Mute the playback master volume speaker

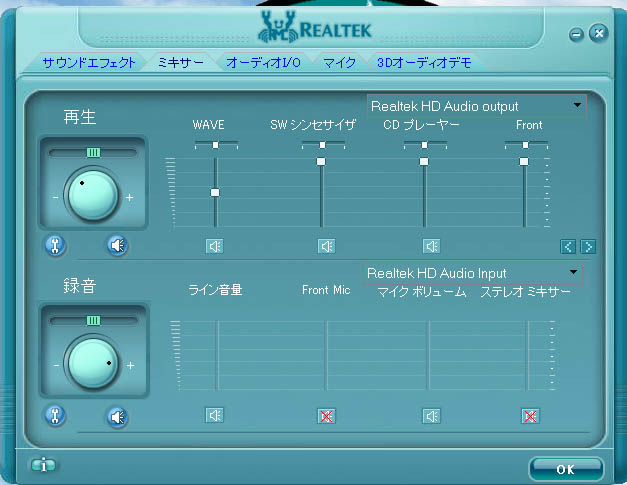[118, 245]
